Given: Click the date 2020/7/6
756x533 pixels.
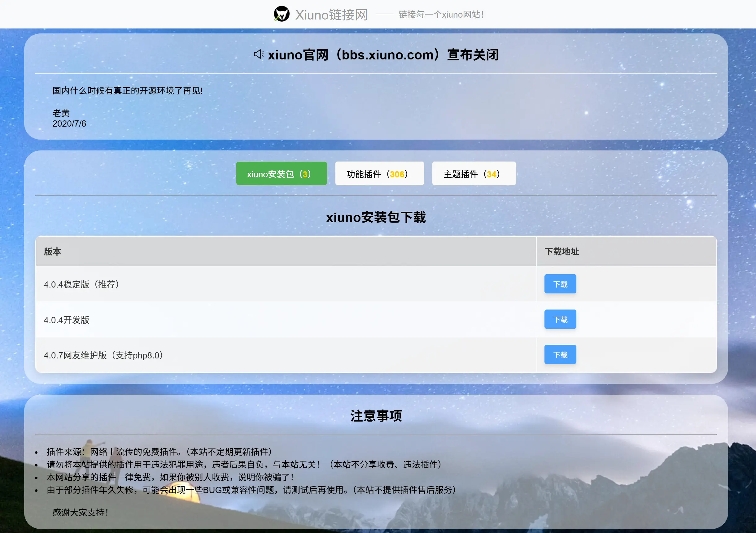Looking at the screenshot, I should [69, 124].
